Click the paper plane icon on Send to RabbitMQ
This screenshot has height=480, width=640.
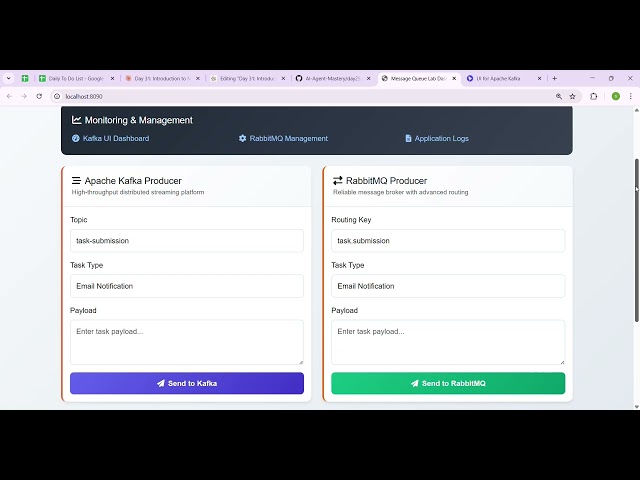tap(415, 383)
